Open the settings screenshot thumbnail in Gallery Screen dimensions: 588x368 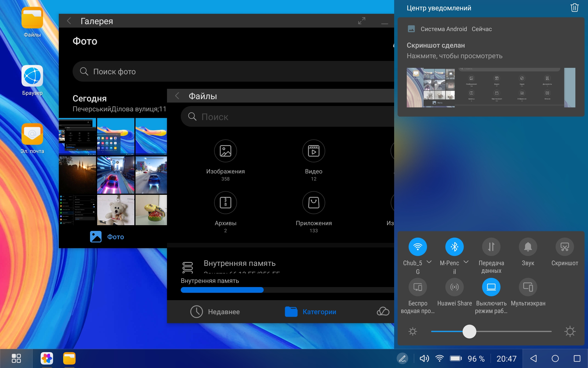(x=77, y=210)
